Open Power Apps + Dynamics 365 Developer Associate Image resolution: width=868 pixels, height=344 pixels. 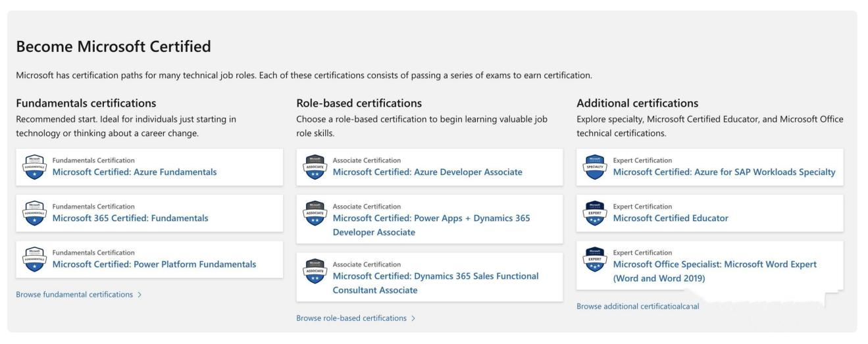tap(431, 225)
